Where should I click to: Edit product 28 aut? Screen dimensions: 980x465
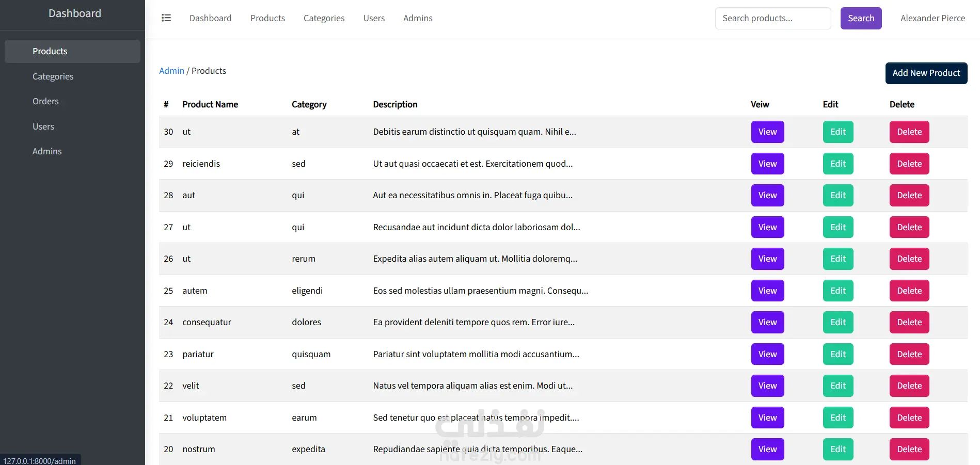838,195
